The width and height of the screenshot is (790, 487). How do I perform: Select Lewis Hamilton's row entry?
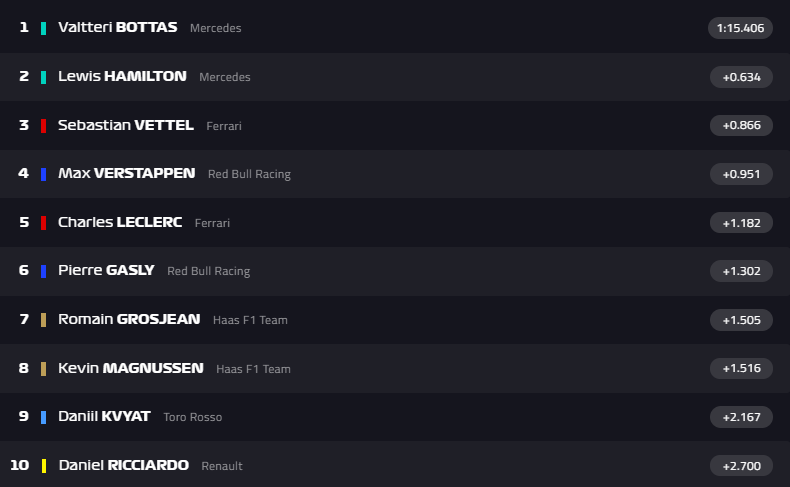point(122,76)
